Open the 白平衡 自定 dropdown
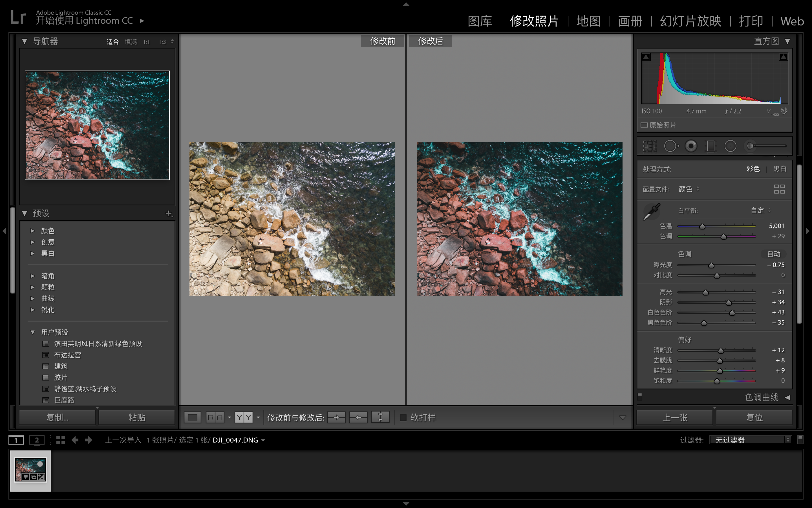The image size is (812, 508). 760,210
